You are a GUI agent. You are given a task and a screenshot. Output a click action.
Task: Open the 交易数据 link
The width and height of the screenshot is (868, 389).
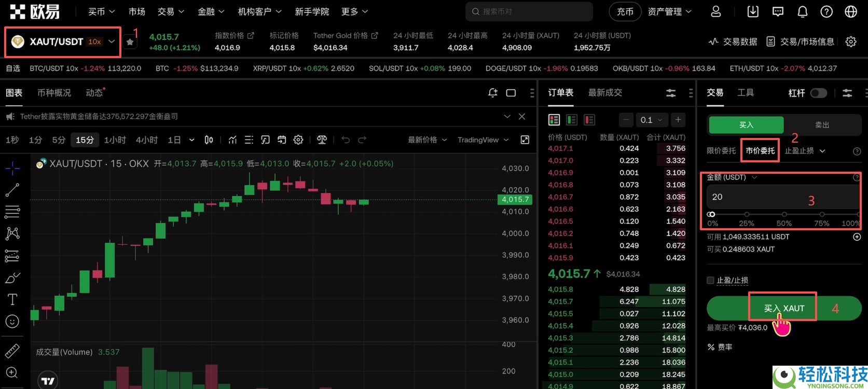tap(733, 41)
